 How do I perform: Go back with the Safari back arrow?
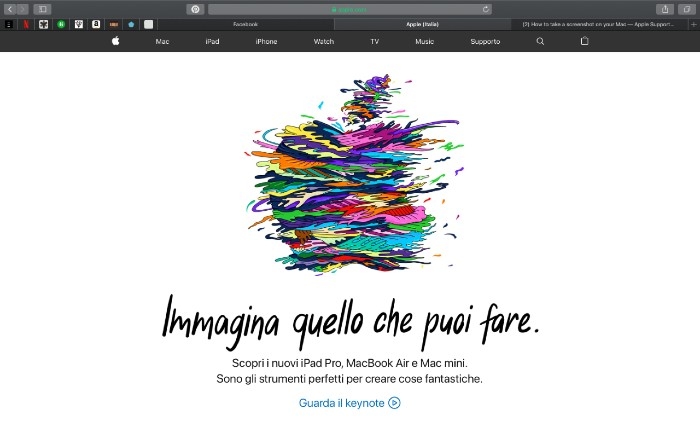pyautogui.click(x=10, y=9)
